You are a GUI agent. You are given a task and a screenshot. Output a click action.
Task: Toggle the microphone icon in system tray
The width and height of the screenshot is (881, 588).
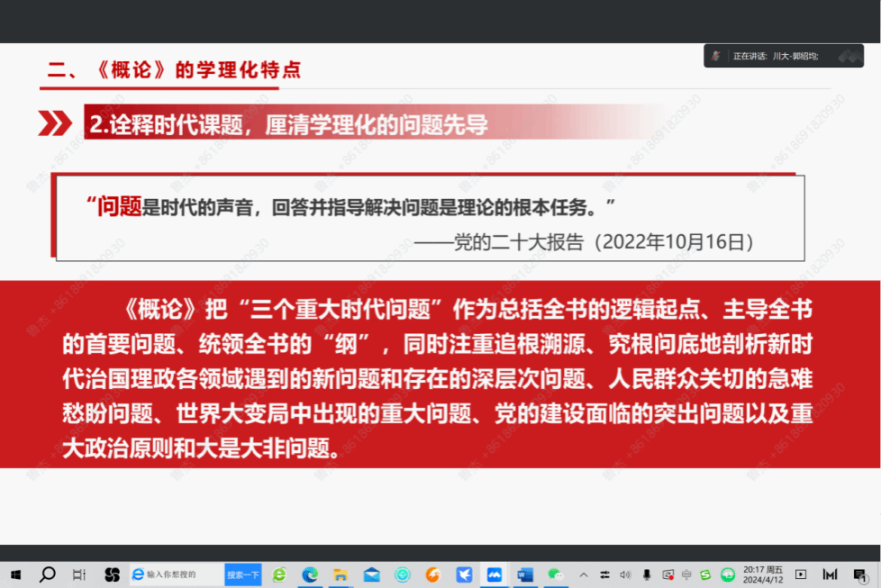pos(646,574)
